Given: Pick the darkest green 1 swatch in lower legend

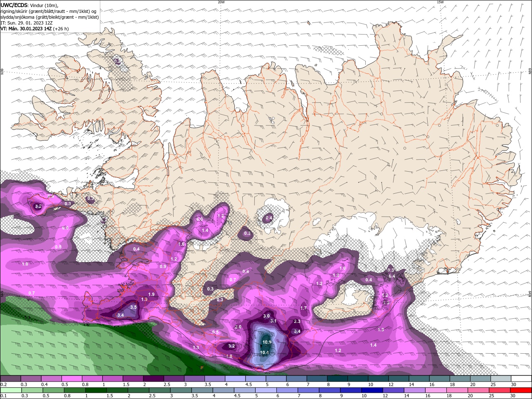Looking at the screenshot, I should coord(96,390).
